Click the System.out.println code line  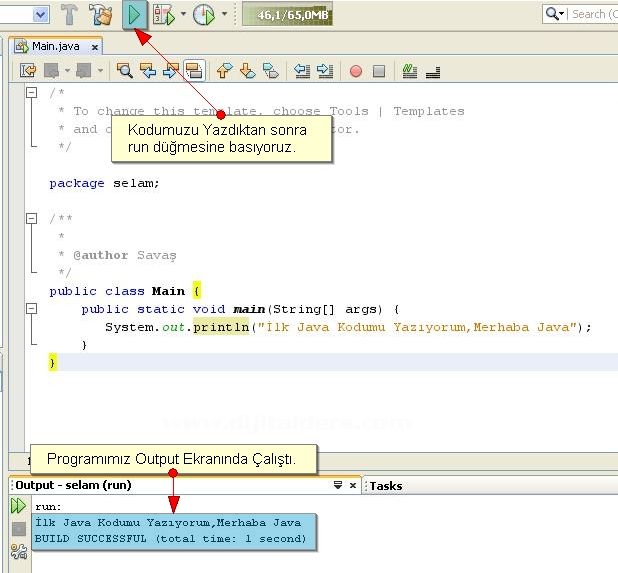click(348, 327)
